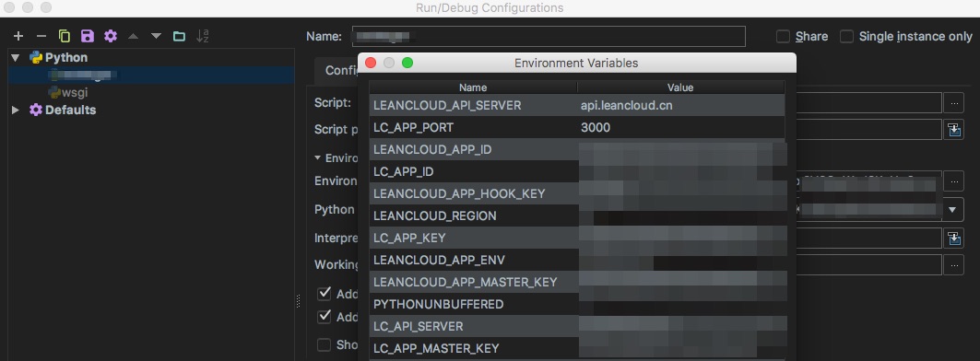Click the browse button at the Script field's end
980x361 pixels.
click(954, 102)
